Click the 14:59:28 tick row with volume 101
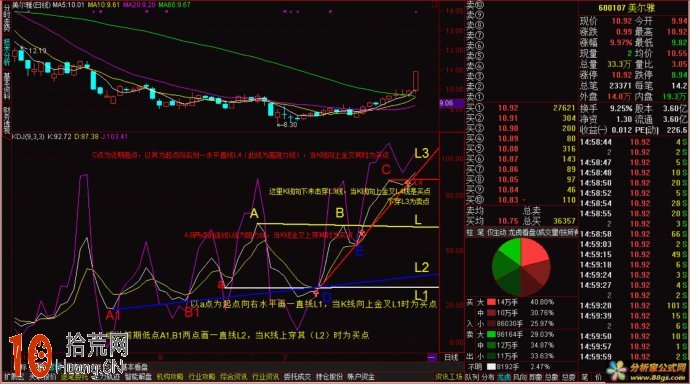690x384 pixels. click(633, 306)
